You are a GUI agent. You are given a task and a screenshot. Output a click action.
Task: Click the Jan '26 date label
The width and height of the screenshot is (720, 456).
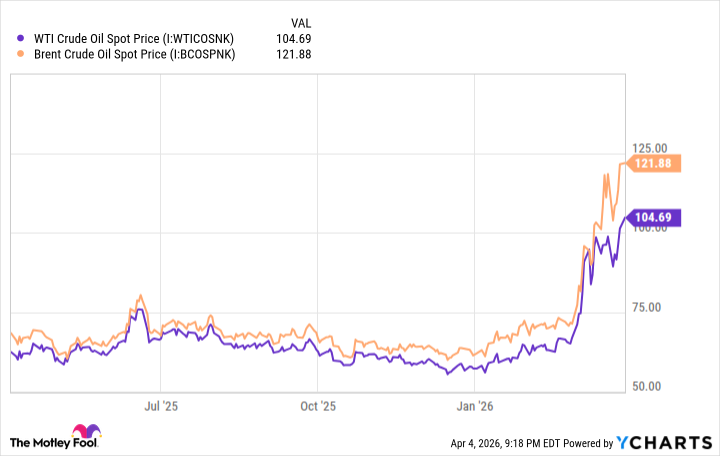(475, 406)
